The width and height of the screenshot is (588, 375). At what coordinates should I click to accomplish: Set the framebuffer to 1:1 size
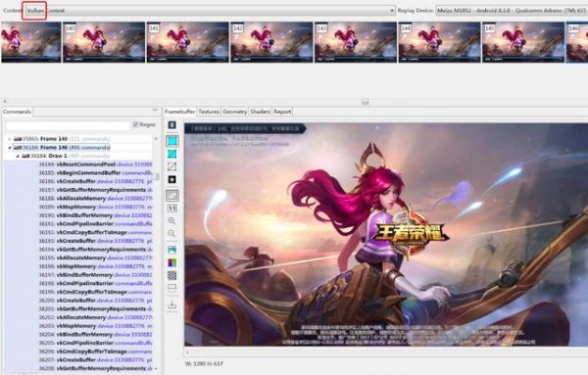[x=172, y=209]
